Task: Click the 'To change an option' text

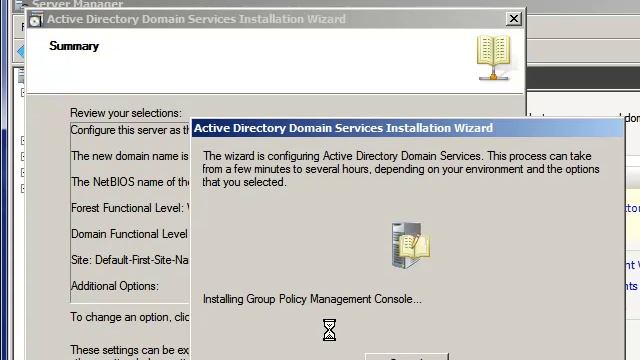Action: pos(129,317)
